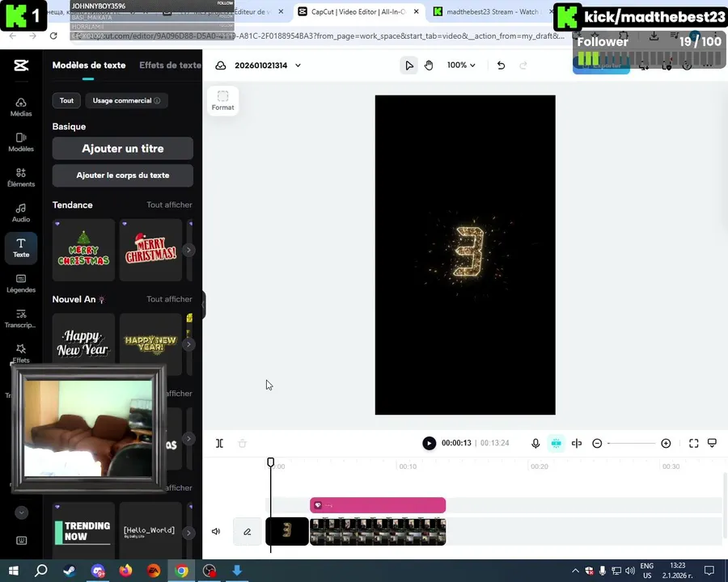Image resolution: width=728 pixels, height=582 pixels.
Task: Open the Légendes sidebar panel
Action: click(x=21, y=284)
